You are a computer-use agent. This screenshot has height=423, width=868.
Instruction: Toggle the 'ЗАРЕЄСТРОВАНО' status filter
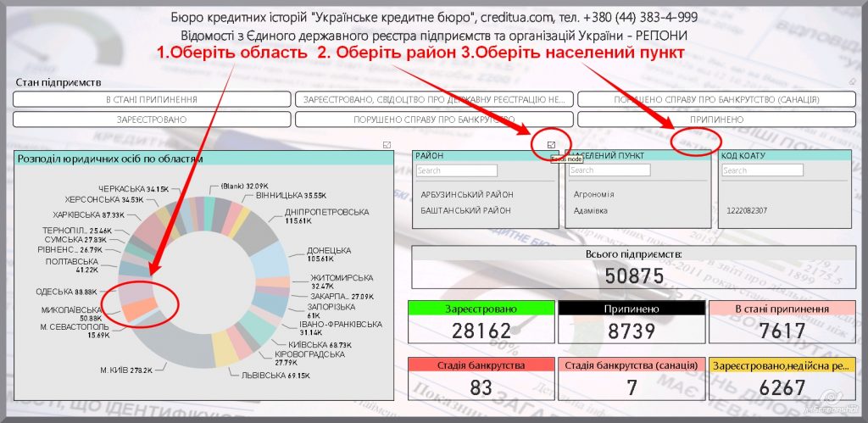[x=152, y=120]
